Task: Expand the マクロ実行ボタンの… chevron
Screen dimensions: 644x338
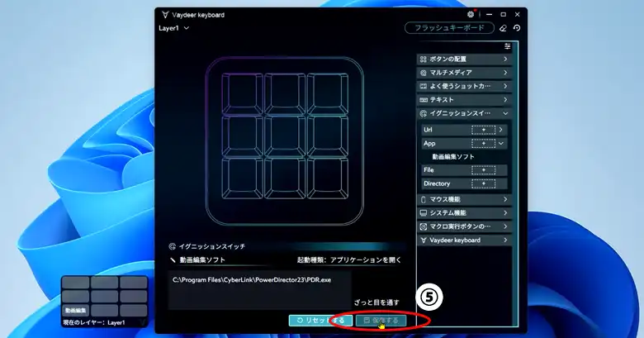Action: tap(505, 226)
